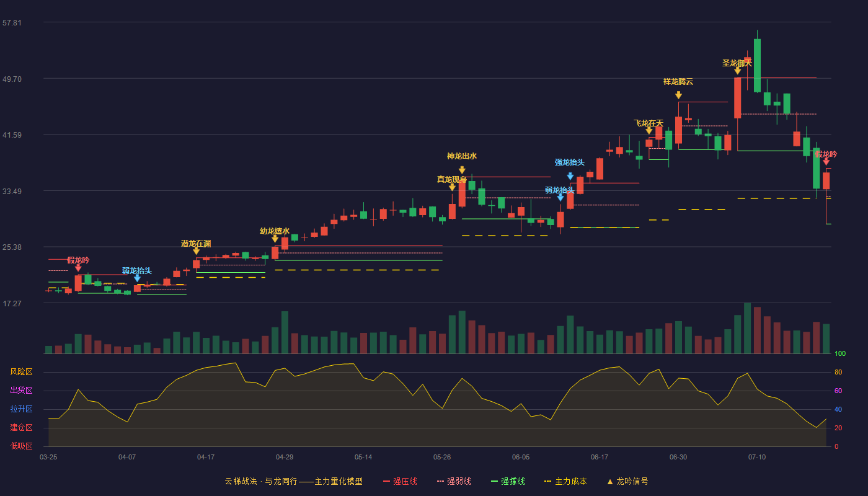Click the arrow marker under 幼龙涟水 signal
This screenshot has width=868, height=496.
coord(275,239)
